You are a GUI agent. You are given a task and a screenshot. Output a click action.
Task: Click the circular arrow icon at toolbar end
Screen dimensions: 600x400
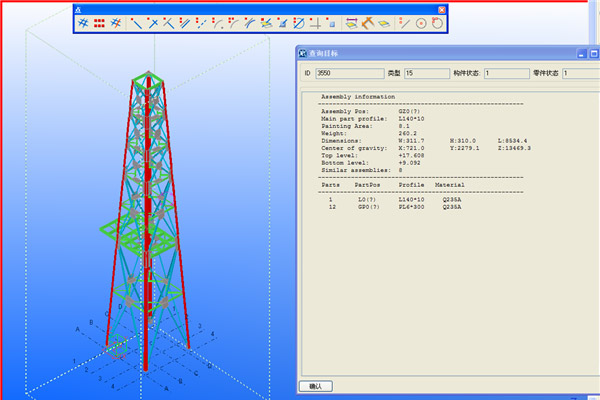[437, 22]
